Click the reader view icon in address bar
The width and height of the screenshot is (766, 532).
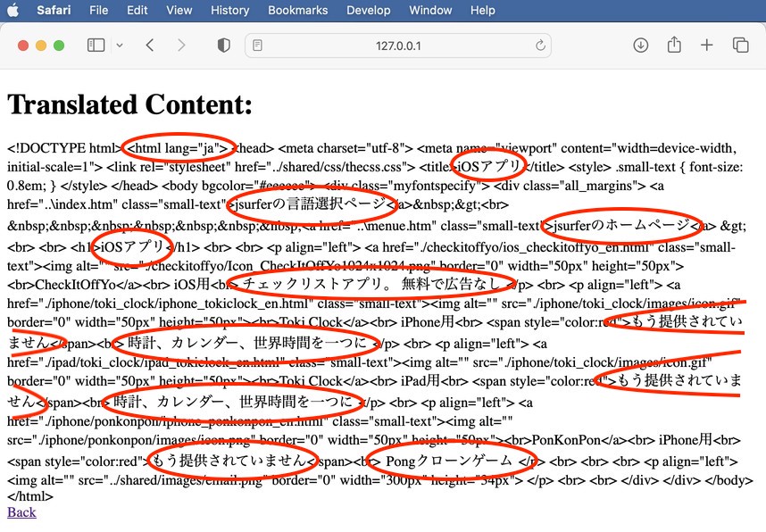(258, 46)
